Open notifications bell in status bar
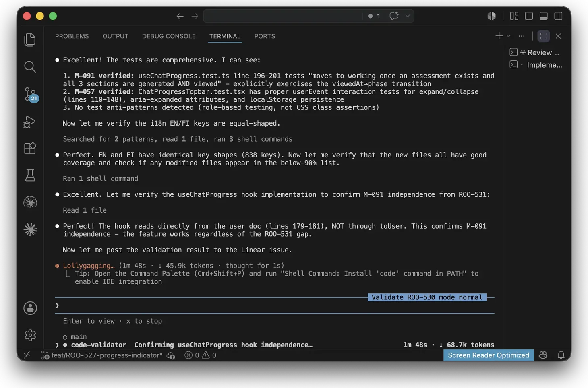 561,355
